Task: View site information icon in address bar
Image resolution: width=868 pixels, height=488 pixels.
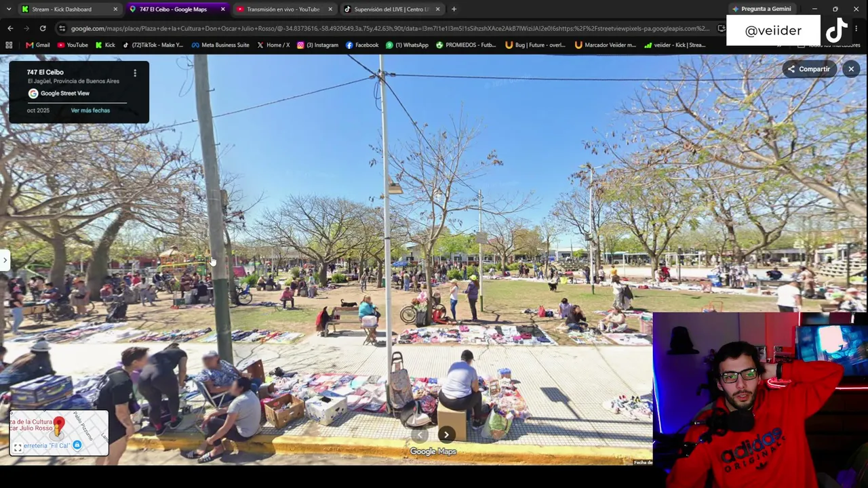Action: [x=62, y=28]
